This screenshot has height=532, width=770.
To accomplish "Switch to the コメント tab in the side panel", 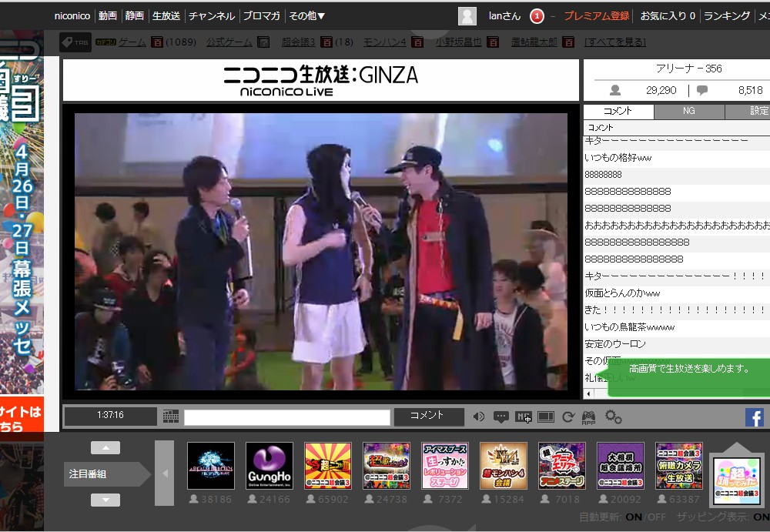I will pos(618,111).
